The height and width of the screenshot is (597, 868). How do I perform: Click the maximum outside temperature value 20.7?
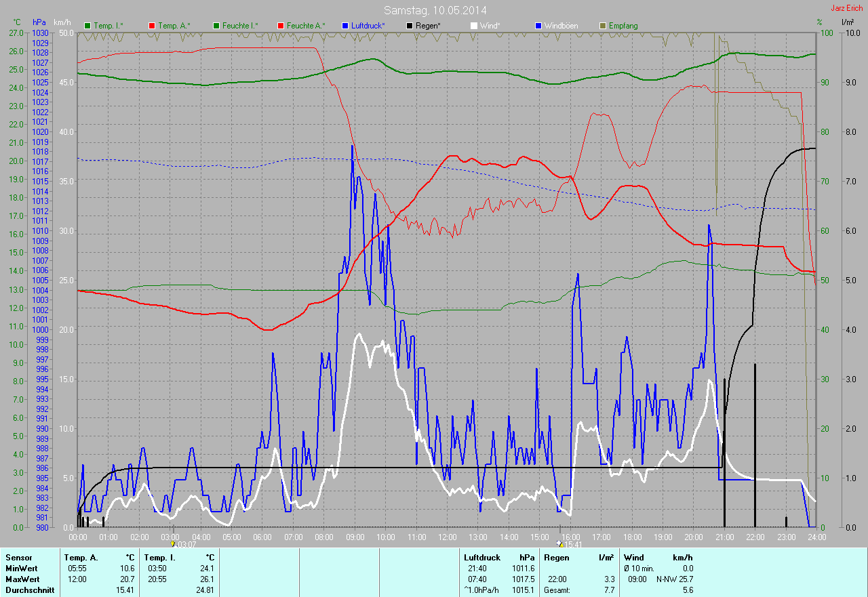127,579
